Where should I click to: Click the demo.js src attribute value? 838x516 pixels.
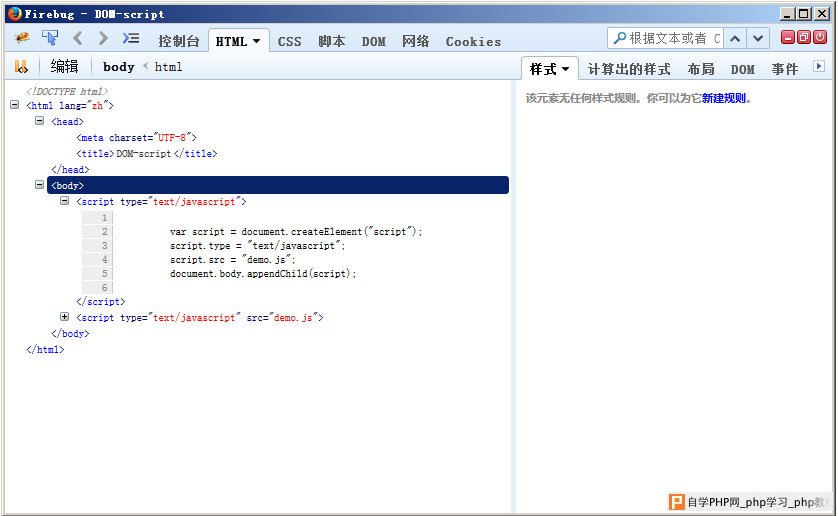click(x=293, y=318)
